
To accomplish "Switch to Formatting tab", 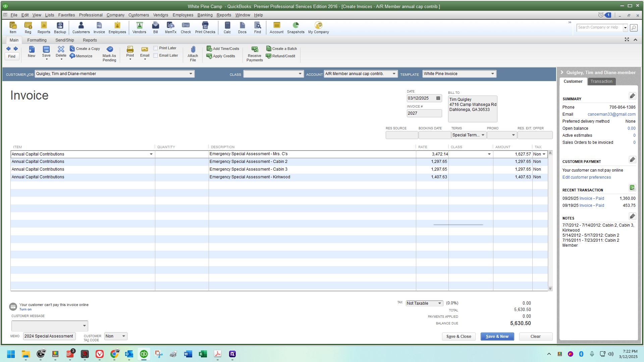I will click(37, 40).
